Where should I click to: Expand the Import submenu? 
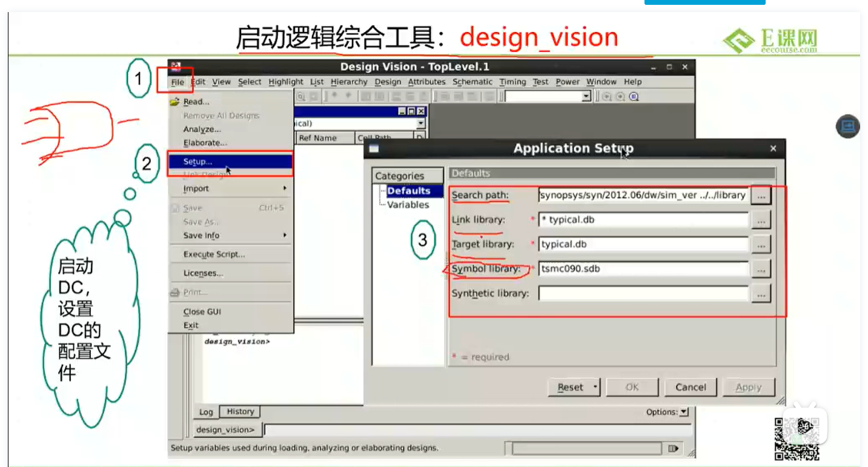230,188
